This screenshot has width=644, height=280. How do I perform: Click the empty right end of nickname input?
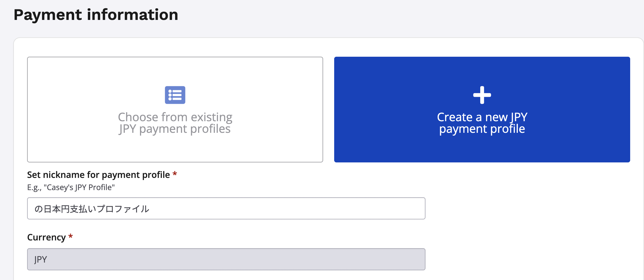tap(401, 208)
